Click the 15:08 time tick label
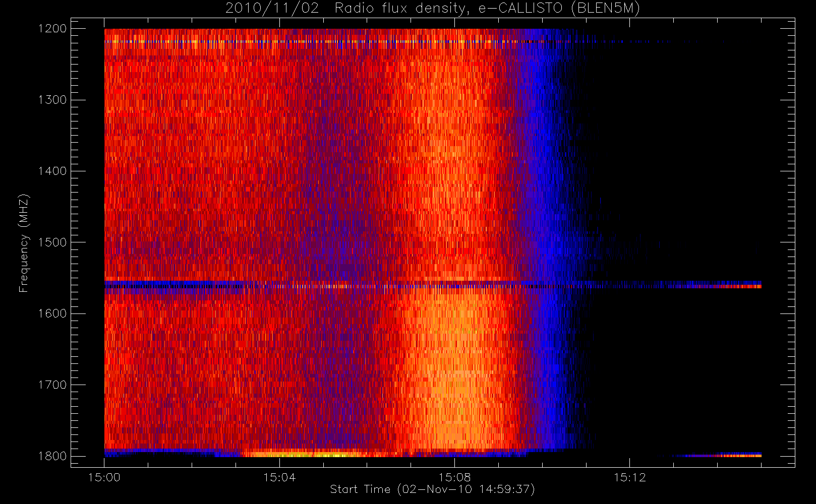This screenshot has width=816, height=504. click(454, 477)
